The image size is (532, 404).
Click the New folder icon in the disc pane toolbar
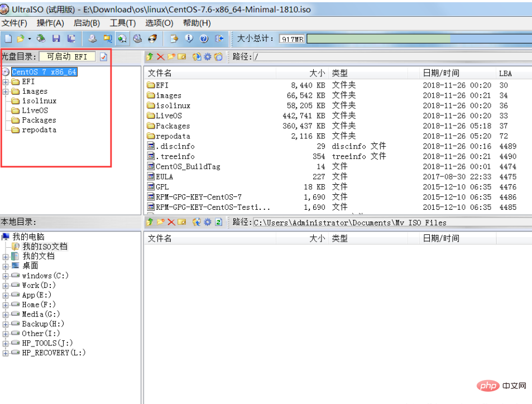pyautogui.click(x=171, y=57)
